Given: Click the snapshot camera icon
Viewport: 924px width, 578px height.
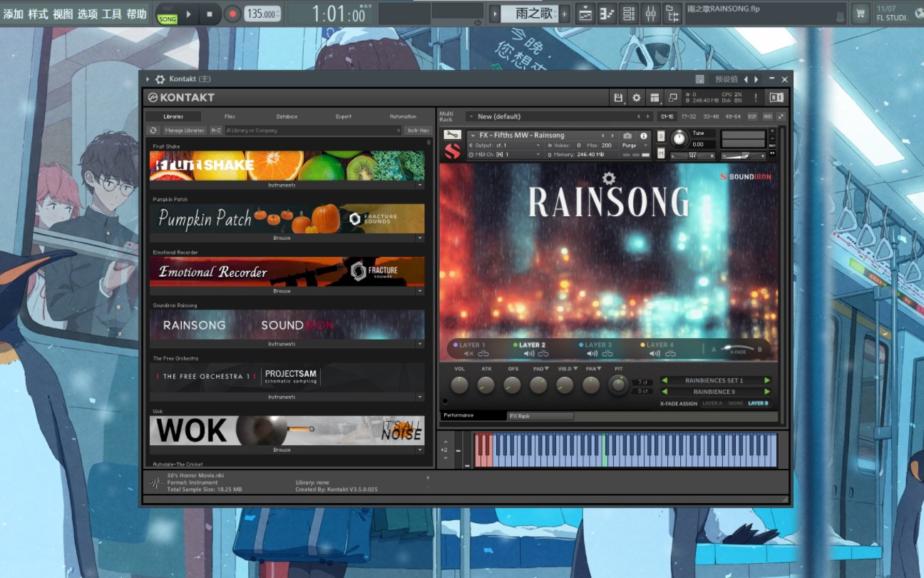Looking at the screenshot, I should tap(627, 136).
